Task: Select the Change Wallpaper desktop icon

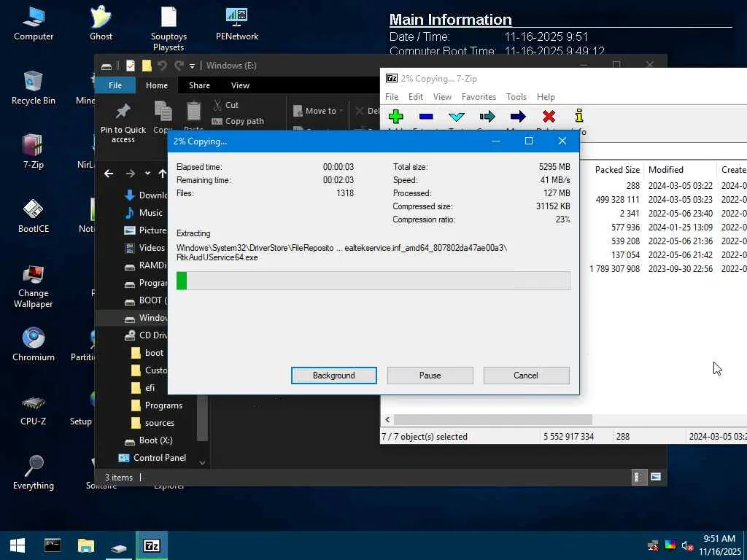Action: 34,287
